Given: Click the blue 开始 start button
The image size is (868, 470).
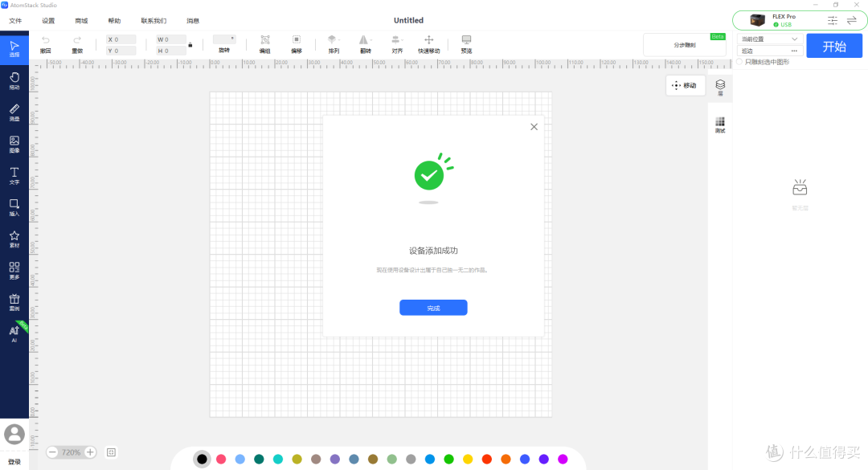Looking at the screenshot, I should point(834,46).
